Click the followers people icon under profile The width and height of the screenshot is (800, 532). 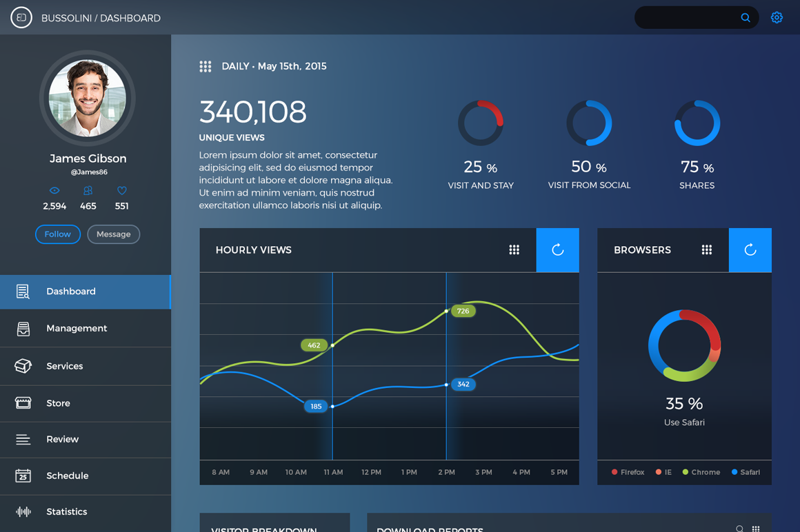(x=88, y=191)
